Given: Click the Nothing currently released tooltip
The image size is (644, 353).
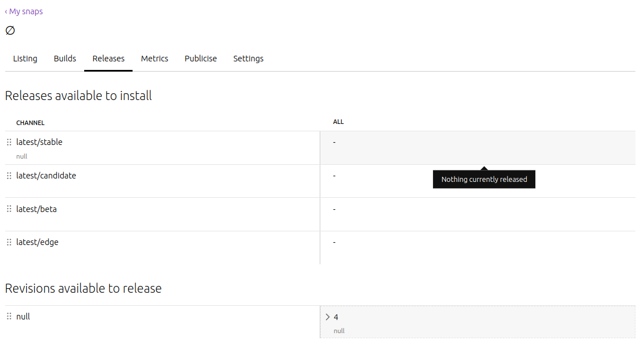Looking at the screenshot, I should click(484, 179).
